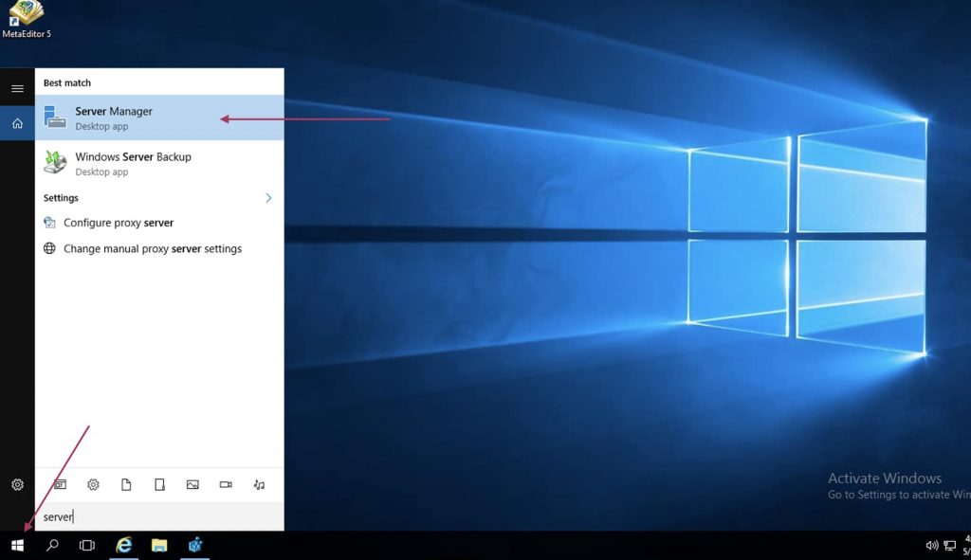Select the Home icon in search sidebar
Viewport: 971px width, 560px height.
pos(17,123)
